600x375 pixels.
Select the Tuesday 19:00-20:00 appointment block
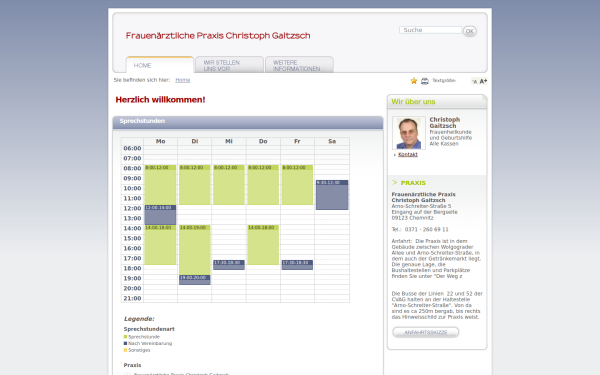194,280
